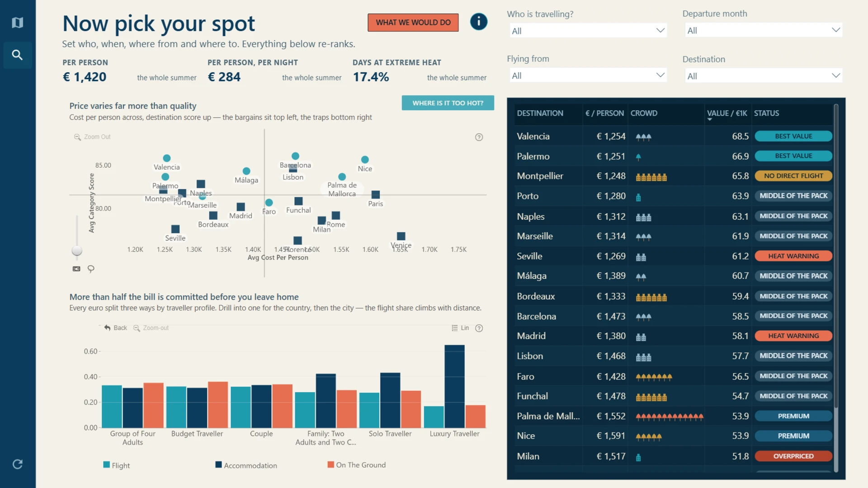Click the bar chart Zoom-out magnifier
The height and width of the screenshot is (488, 868).
tap(137, 328)
